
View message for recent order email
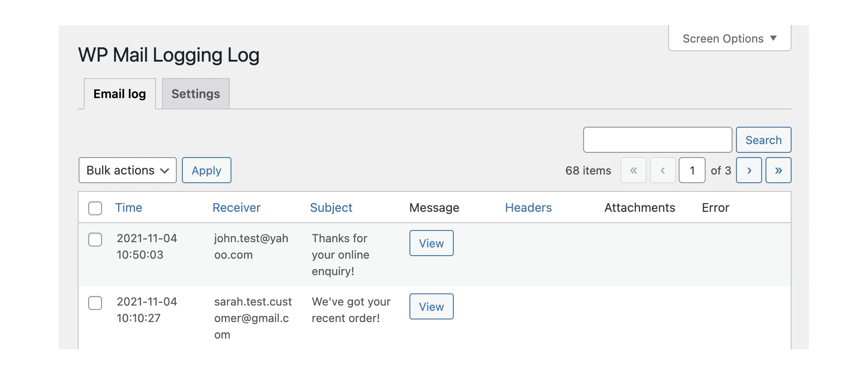point(431,306)
